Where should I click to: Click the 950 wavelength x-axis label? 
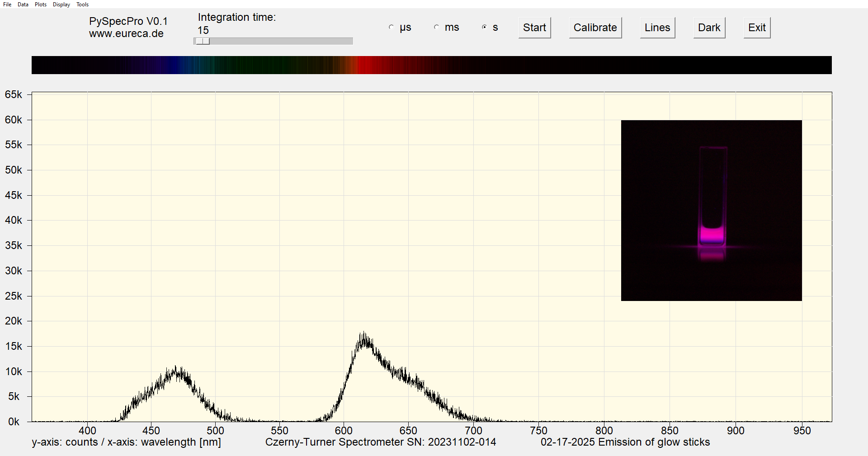pos(802,431)
